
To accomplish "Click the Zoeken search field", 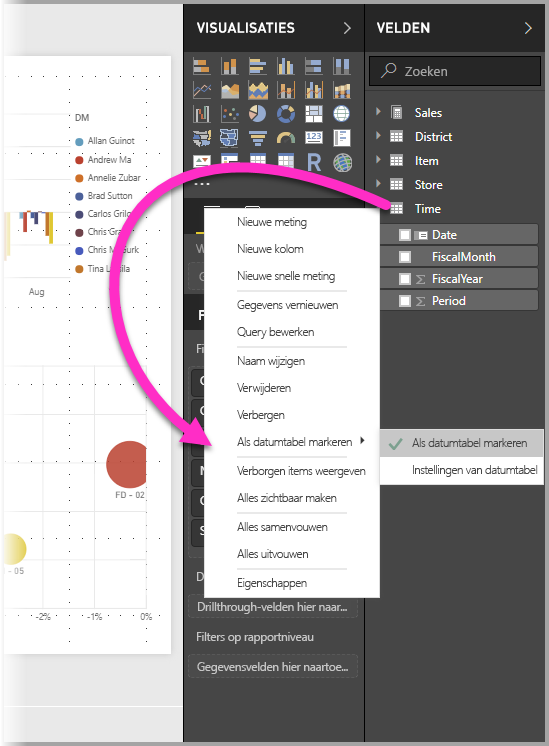I will [x=455, y=71].
